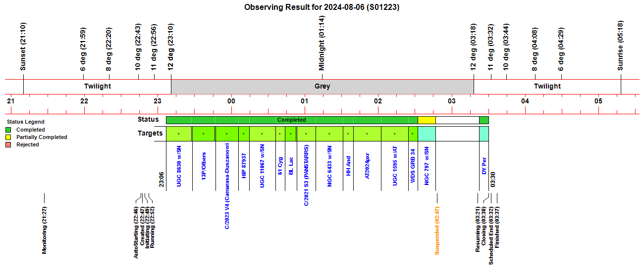The image size is (644, 277).
Task: Click the cyan DY Per target block
Action: click(x=484, y=134)
